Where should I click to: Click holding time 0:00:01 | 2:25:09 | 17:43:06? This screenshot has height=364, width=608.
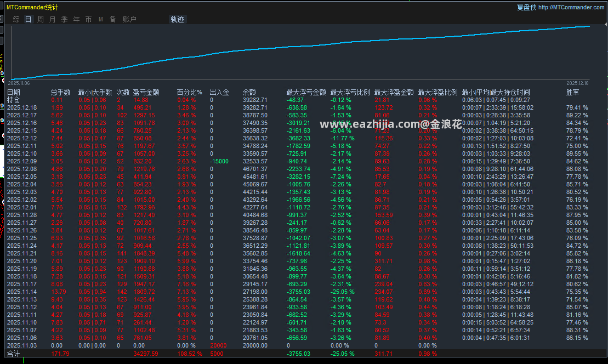(498, 238)
